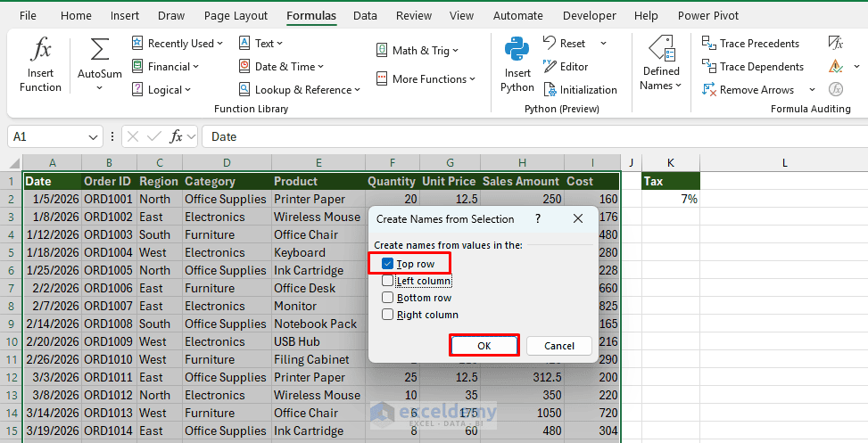This screenshot has width=868, height=443.
Task: Open the Python Editor
Action: click(x=566, y=66)
